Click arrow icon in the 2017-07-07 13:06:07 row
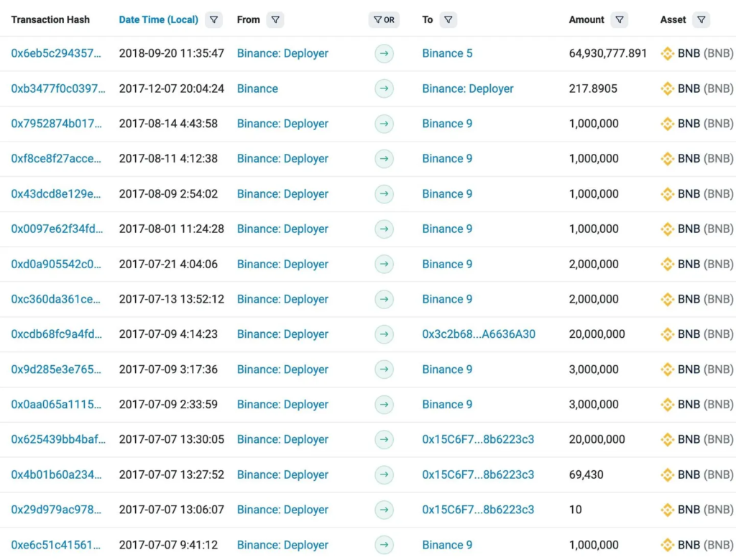 click(385, 510)
